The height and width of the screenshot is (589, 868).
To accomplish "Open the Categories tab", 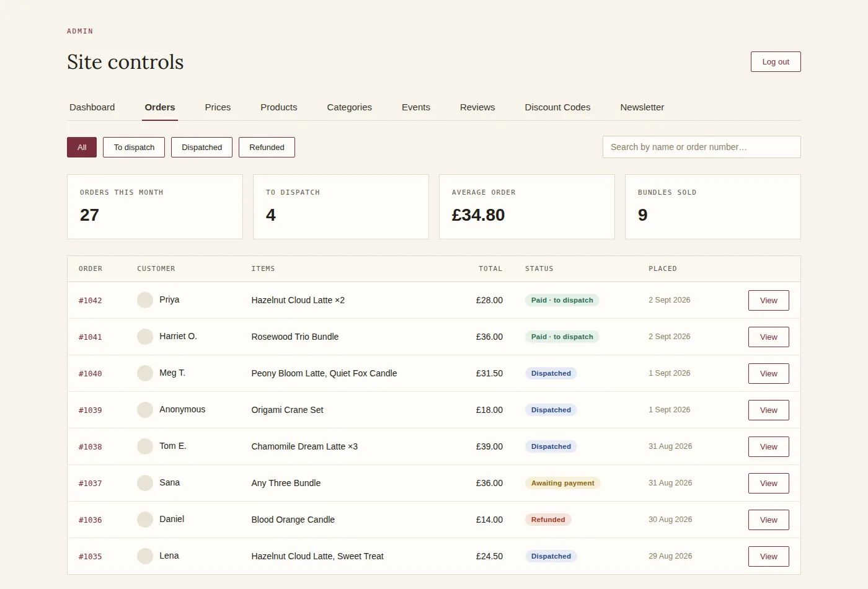I will (350, 107).
